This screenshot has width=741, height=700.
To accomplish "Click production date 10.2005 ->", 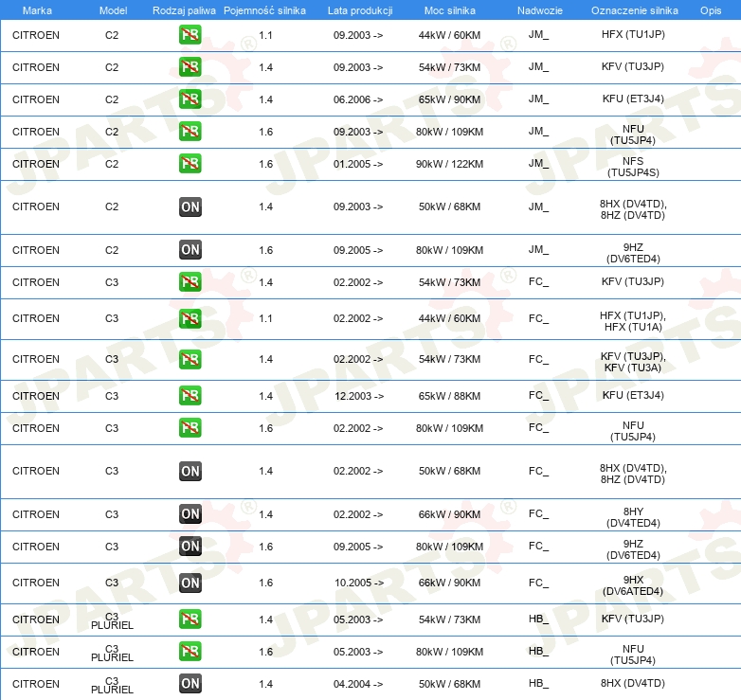I will coord(359,583).
